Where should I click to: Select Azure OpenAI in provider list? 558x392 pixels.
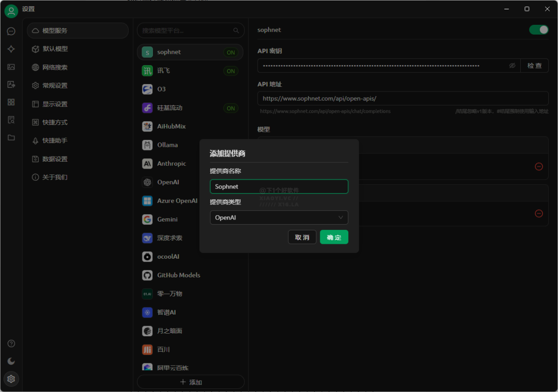[190, 201]
